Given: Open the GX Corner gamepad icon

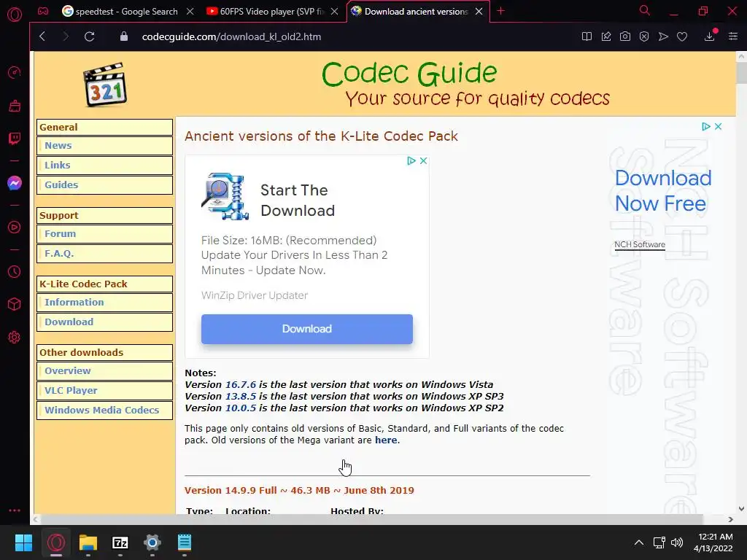Looking at the screenshot, I should (x=43, y=11).
